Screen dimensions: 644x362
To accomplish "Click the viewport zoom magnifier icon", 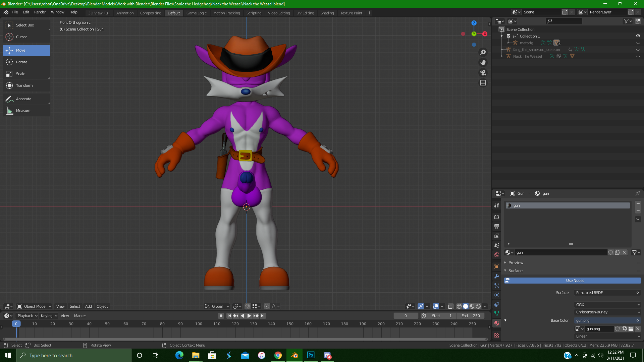I will (483, 52).
